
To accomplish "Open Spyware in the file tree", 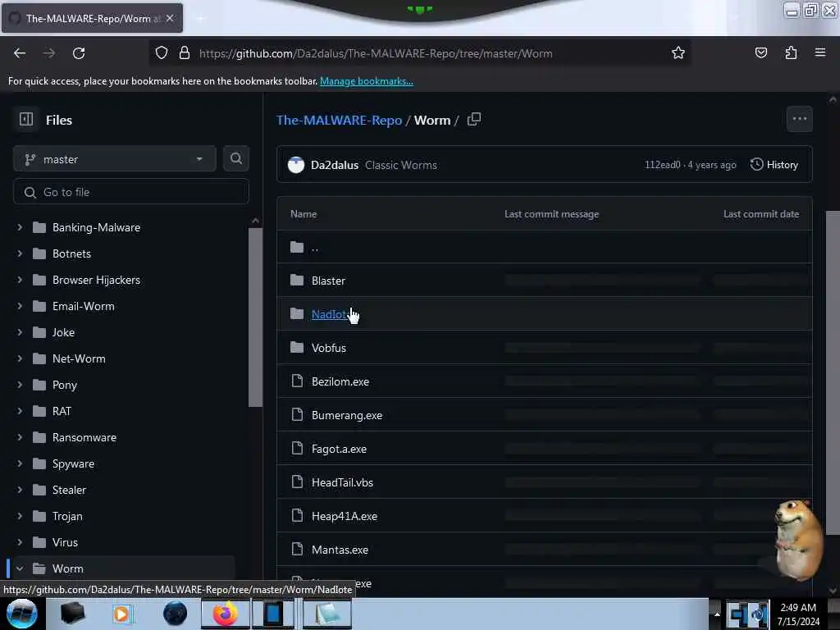I will [x=73, y=463].
